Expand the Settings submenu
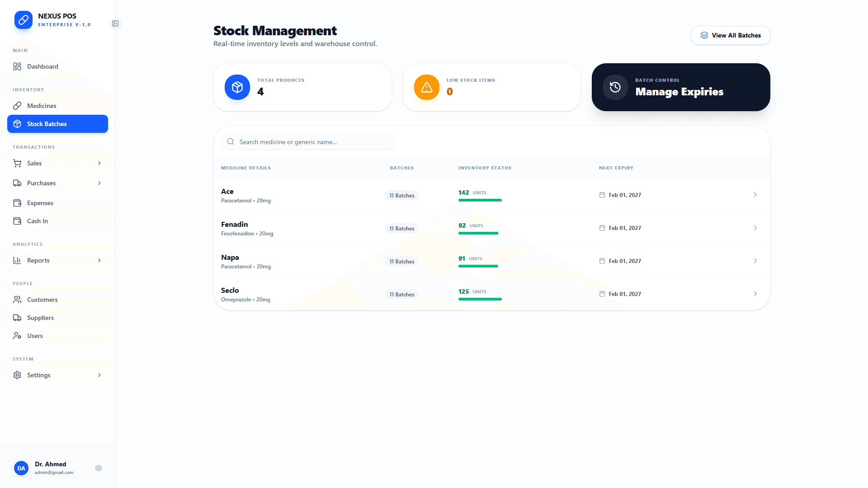This screenshot has width=868, height=488. (x=99, y=375)
